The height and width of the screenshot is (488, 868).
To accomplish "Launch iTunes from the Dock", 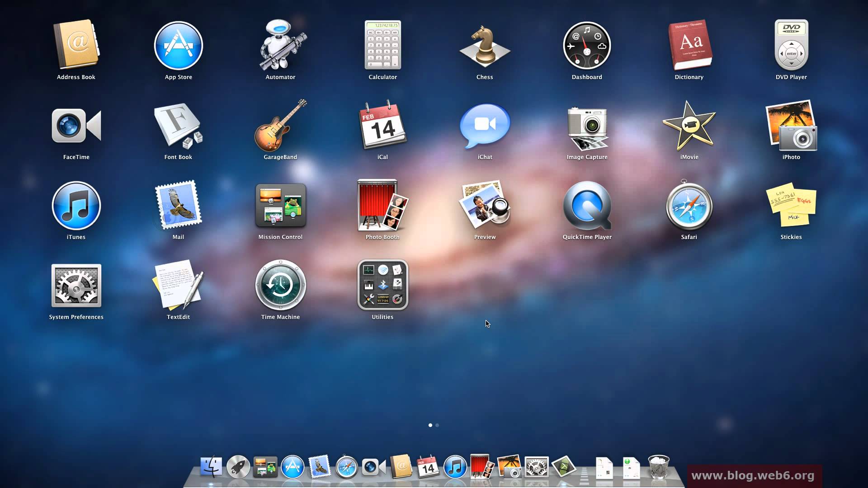I will tap(455, 467).
